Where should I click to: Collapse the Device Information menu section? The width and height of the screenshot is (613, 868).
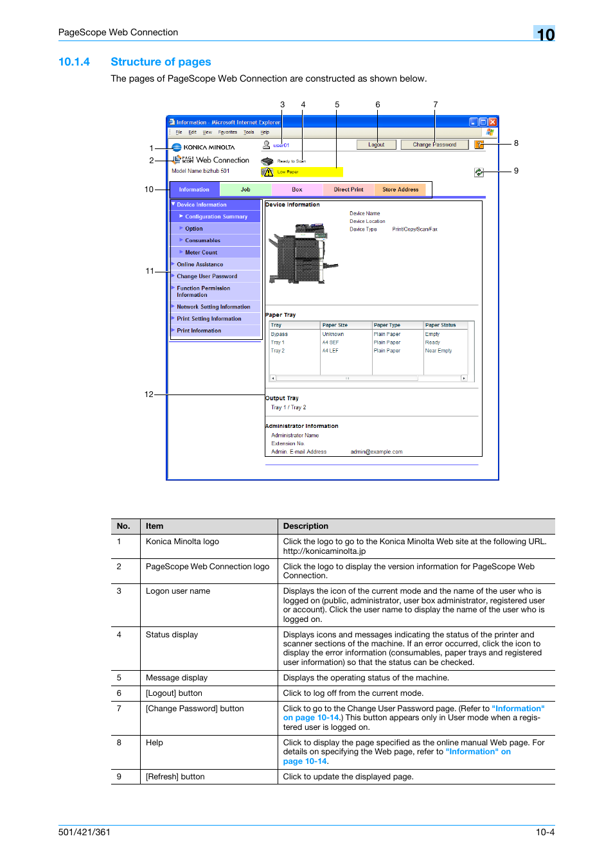tap(215, 205)
